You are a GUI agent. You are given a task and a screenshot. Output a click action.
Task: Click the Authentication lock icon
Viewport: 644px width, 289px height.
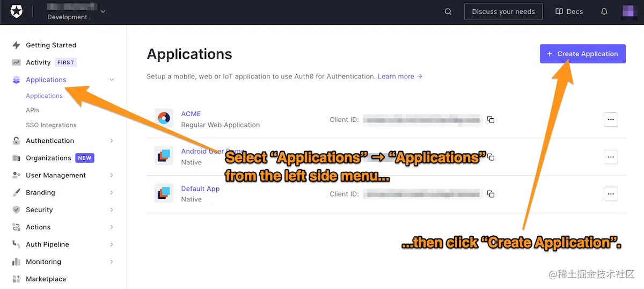pos(16,141)
